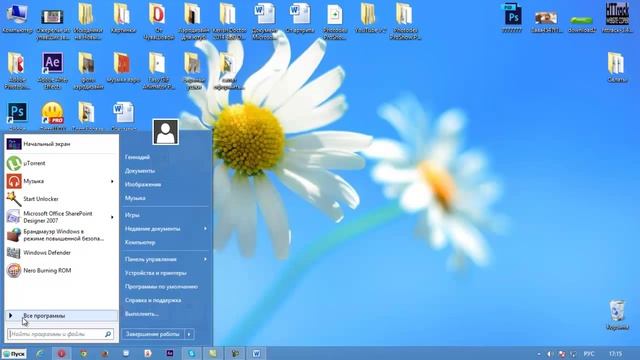
Task: Click the Завершение работы button
Action: (x=153, y=334)
